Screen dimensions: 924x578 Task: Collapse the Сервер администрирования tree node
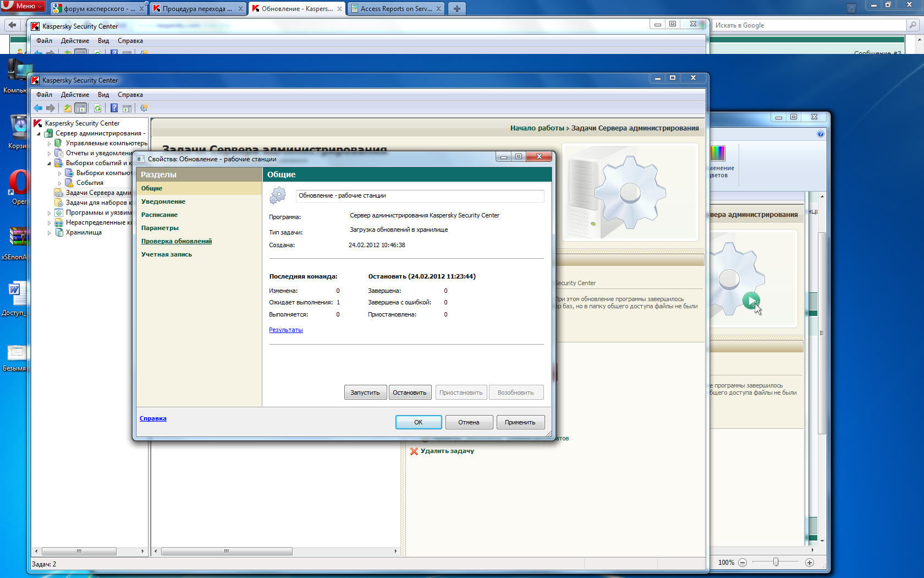point(38,134)
